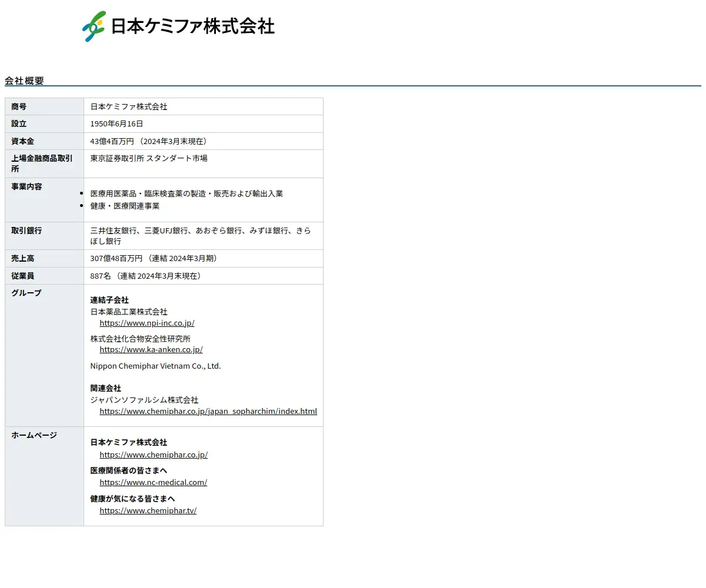This screenshot has width=706, height=588.
Task: Click bold 日本ケミファ株式会社 in homepage row
Action: click(129, 442)
